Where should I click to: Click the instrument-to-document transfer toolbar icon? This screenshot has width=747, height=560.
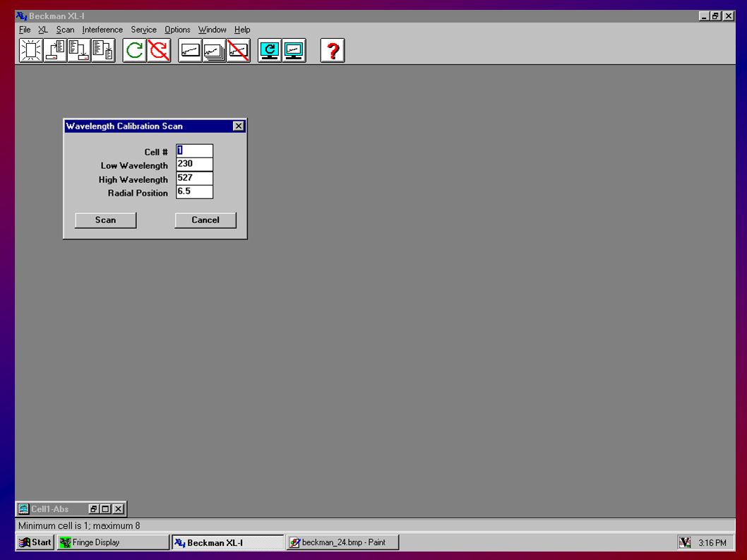click(55, 51)
